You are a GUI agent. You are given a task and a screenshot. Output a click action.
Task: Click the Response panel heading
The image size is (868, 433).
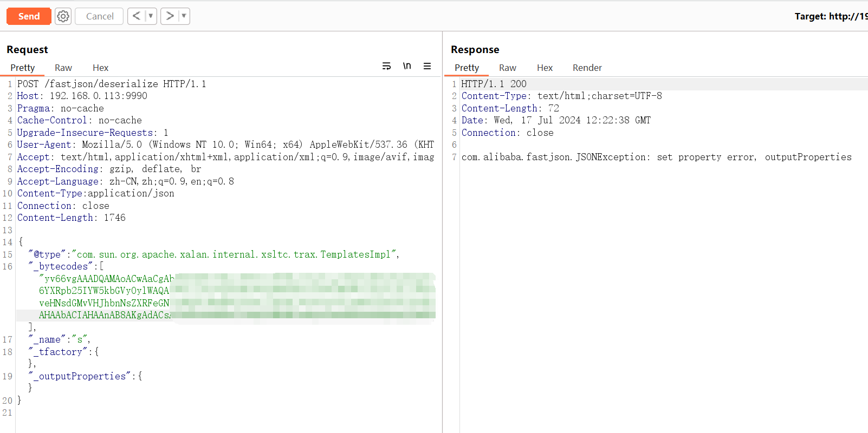(475, 49)
